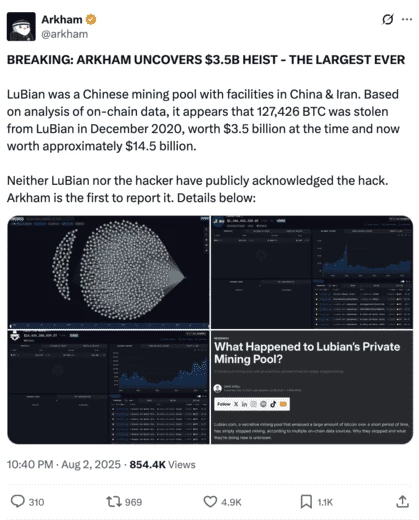The width and height of the screenshot is (419, 520).
Task: Open the network graph image thumbnail
Action: tap(108, 272)
